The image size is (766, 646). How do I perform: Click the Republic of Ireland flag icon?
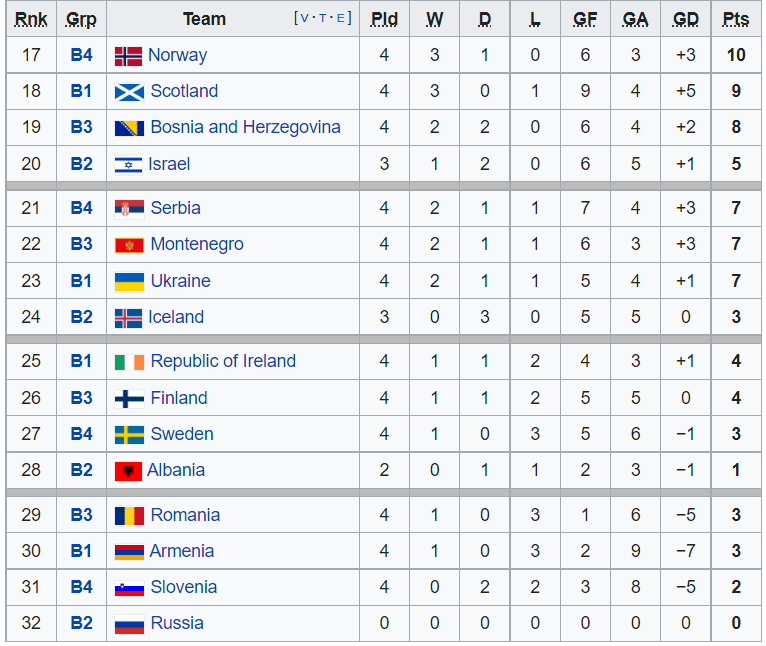(x=129, y=363)
